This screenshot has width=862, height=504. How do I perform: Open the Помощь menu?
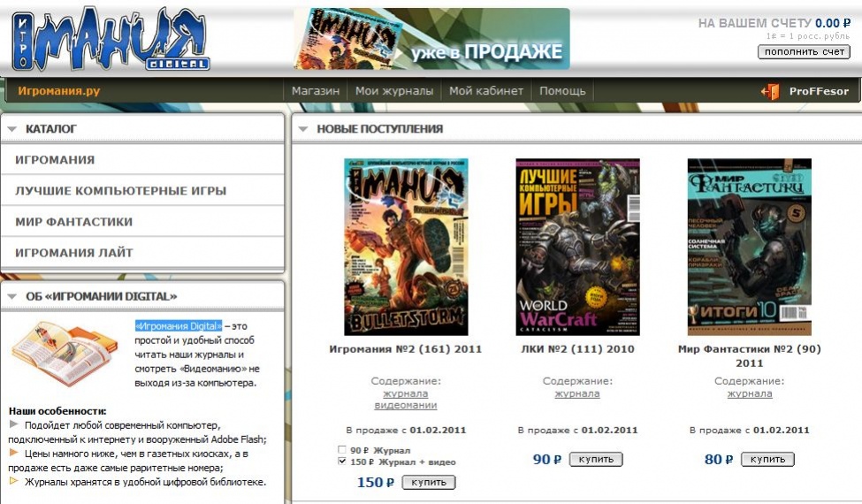[562, 91]
